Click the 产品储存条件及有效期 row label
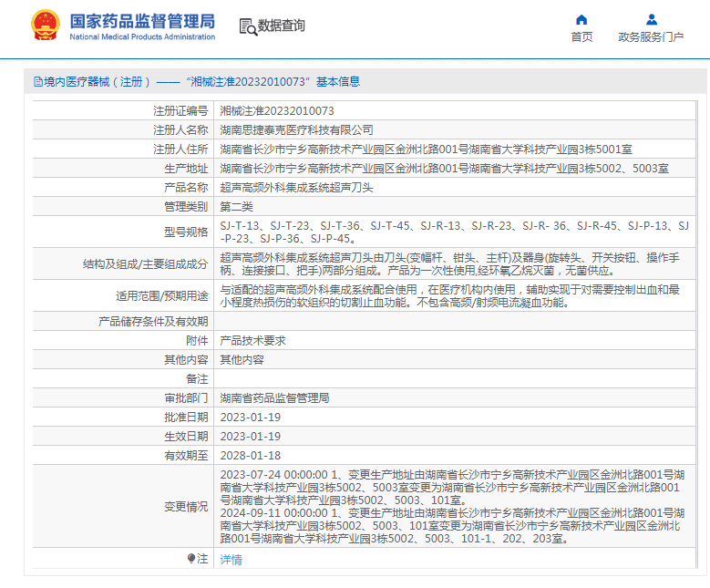Viewport: 710px width, 588px height. [x=153, y=322]
